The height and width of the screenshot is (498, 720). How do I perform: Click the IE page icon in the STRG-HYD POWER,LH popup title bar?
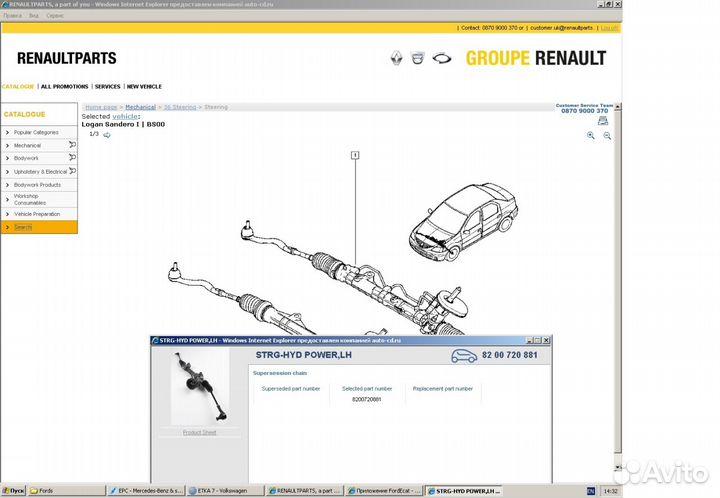pyautogui.click(x=155, y=341)
